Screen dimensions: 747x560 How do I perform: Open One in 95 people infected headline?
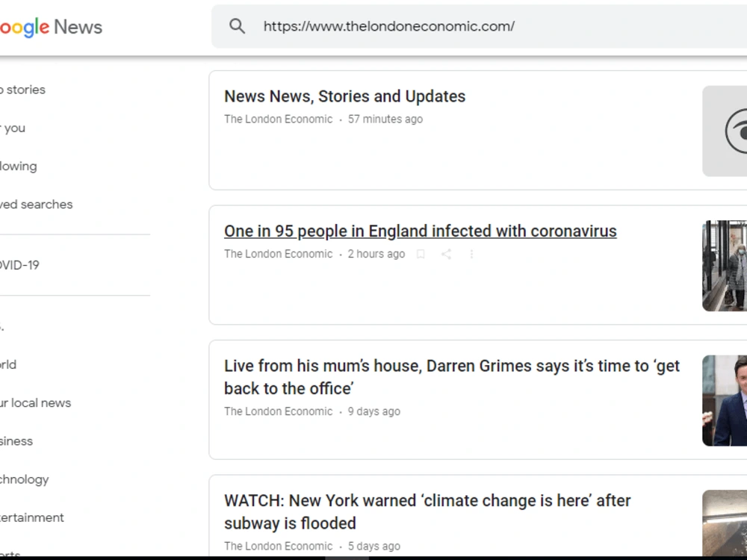(420, 231)
